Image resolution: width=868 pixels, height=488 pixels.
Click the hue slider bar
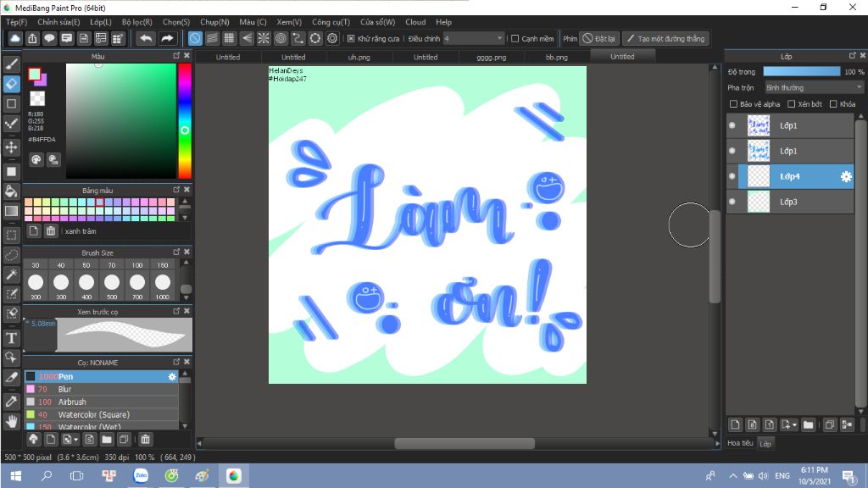click(184, 120)
